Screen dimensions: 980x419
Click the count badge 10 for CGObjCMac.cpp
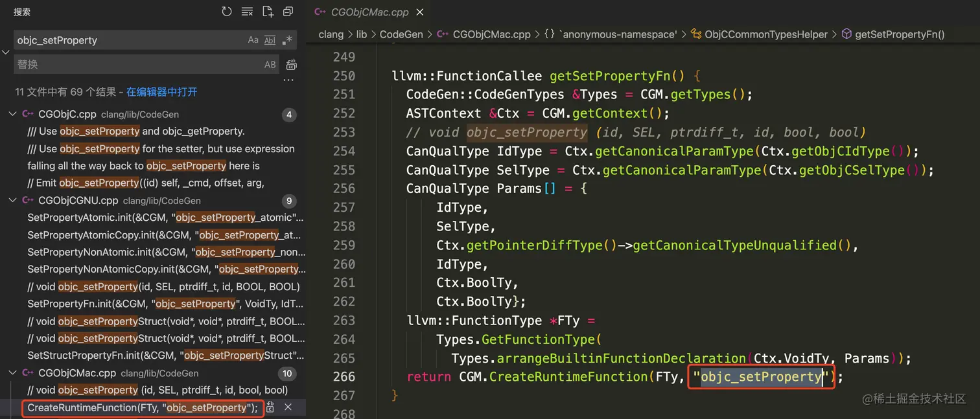coord(287,374)
